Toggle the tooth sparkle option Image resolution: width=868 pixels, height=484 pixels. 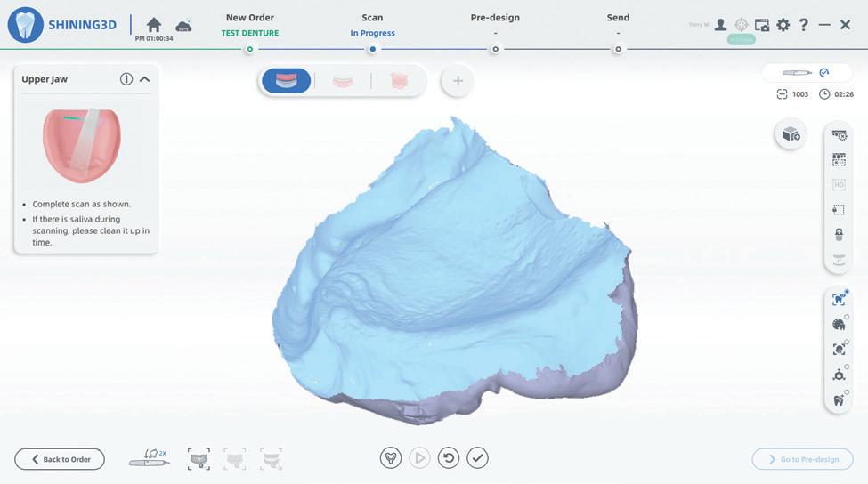click(840, 399)
